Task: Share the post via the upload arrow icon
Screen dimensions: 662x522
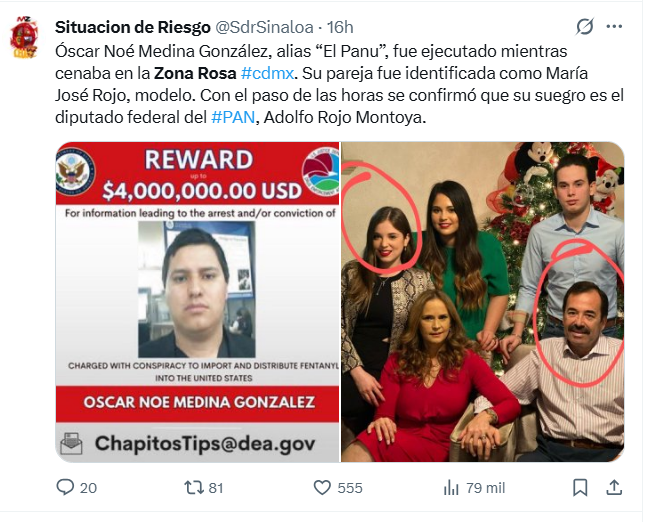Action: pyautogui.click(x=614, y=487)
